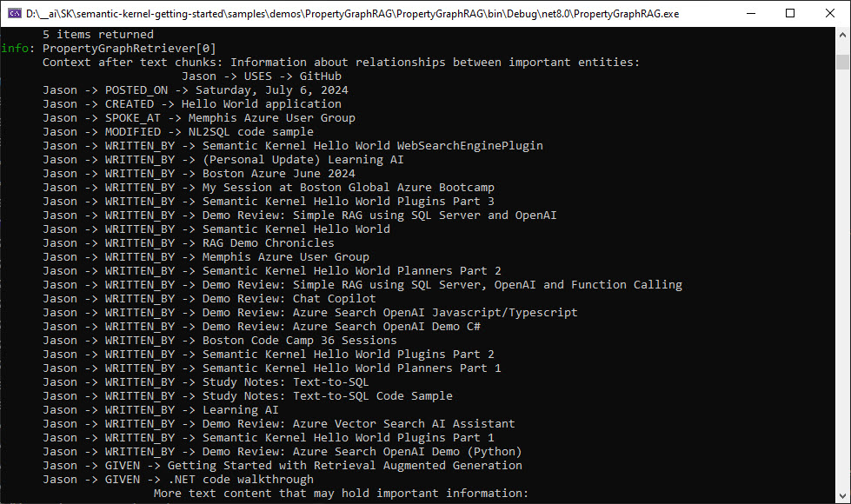
Task: Click the '5 items returned' line
Action: tap(97, 34)
